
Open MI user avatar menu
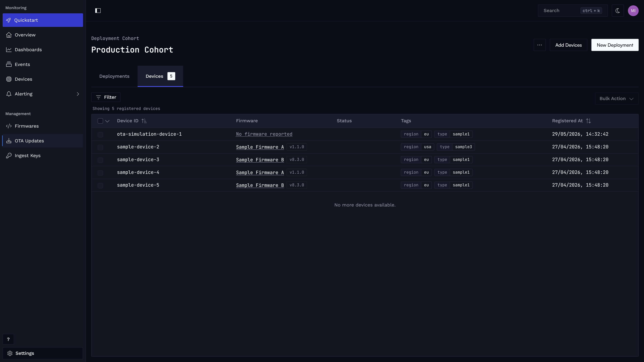(633, 11)
